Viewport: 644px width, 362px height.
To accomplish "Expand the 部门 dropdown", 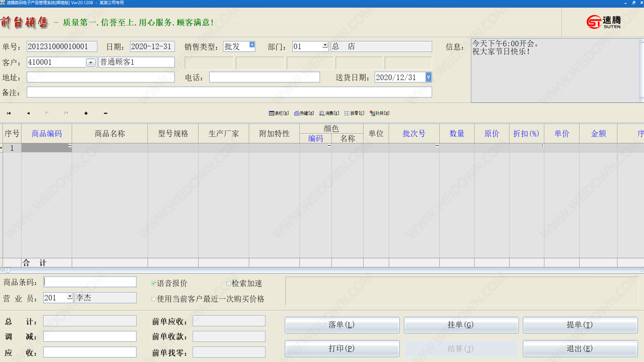I will pos(325,46).
